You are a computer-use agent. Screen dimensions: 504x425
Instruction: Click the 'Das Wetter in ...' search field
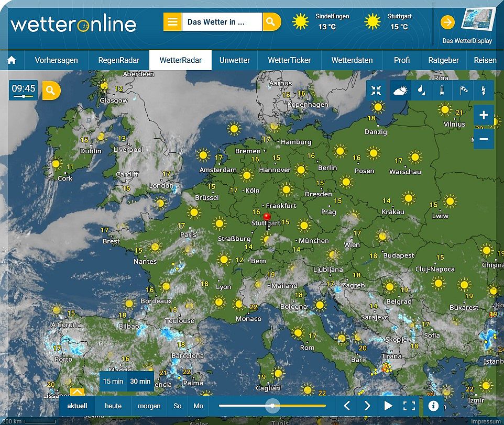pos(222,22)
